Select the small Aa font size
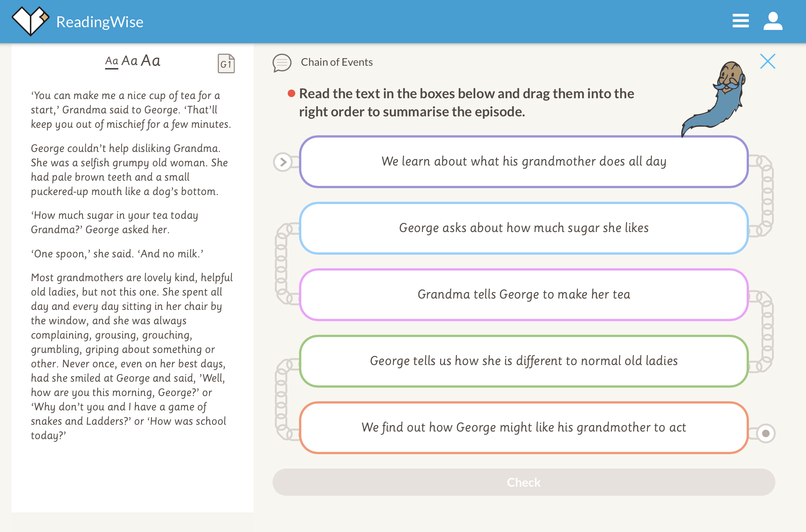Image resolution: width=806 pixels, height=532 pixels. (x=112, y=61)
